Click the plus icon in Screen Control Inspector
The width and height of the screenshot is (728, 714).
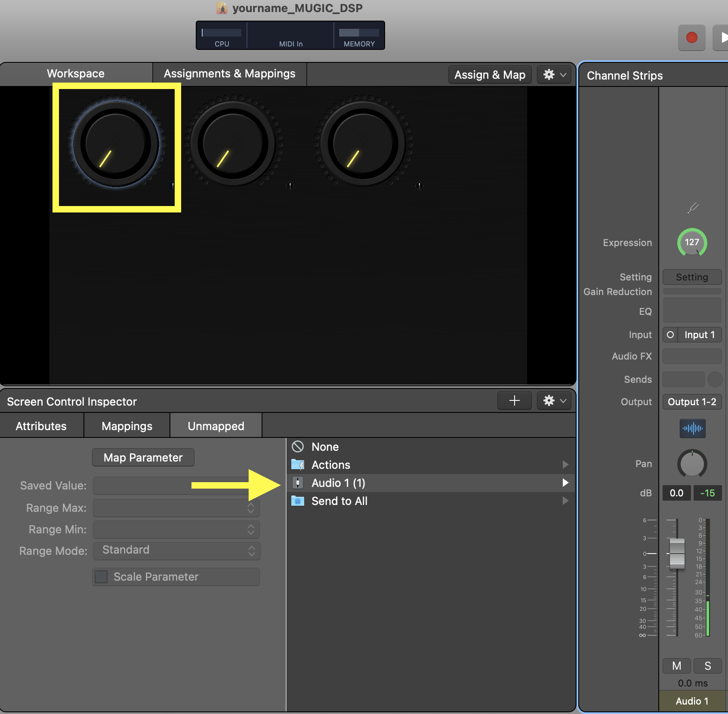tap(514, 401)
